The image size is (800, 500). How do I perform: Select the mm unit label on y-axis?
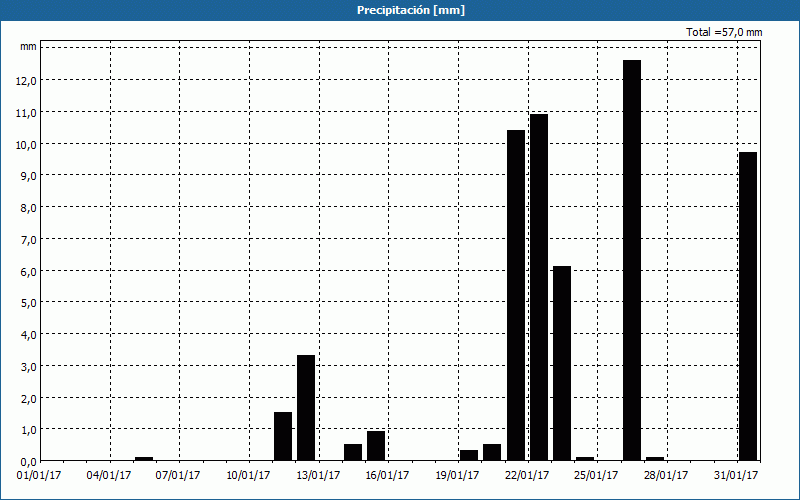click(28, 47)
